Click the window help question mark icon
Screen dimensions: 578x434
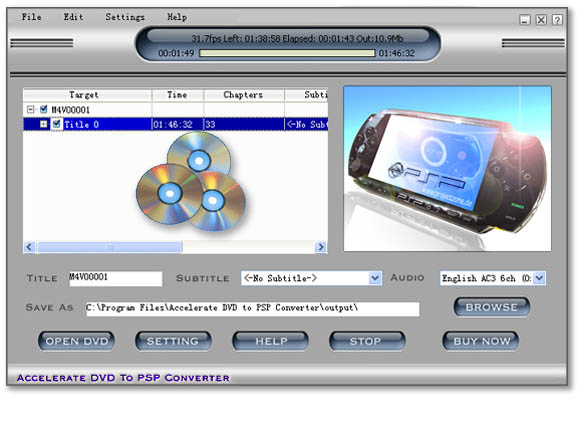(x=557, y=20)
